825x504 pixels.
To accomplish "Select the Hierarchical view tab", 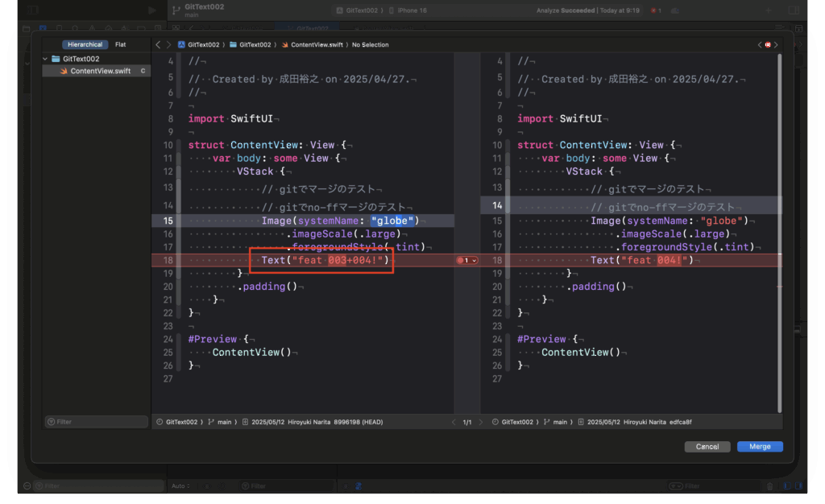I will point(85,44).
